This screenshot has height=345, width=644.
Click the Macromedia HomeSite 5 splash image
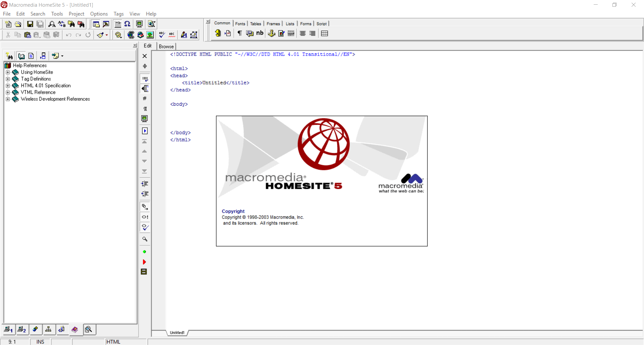tap(322, 181)
